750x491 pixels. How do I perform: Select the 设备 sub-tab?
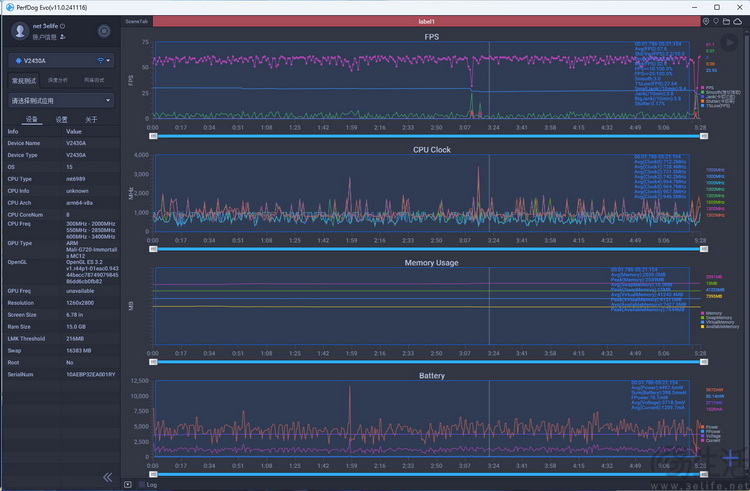click(32, 119)
